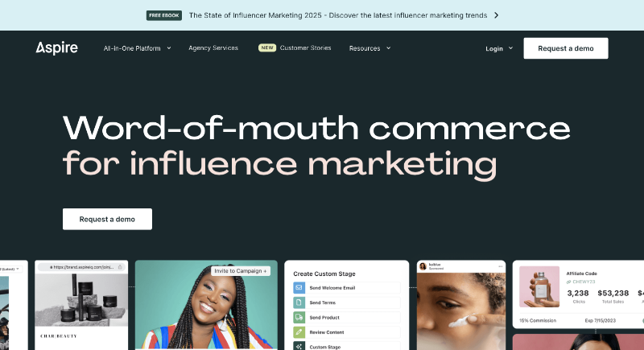Open the Login dropdown

[499, 48]
